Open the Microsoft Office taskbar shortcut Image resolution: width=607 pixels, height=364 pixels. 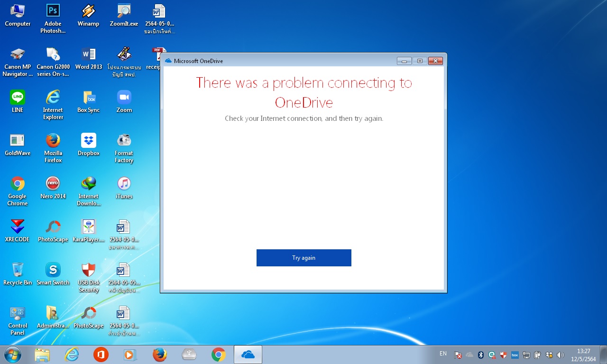(101, 355)
